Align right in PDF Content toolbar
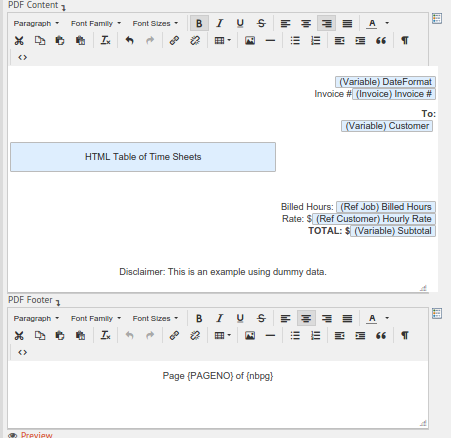451x439 pixels. (x=326, y=23)
